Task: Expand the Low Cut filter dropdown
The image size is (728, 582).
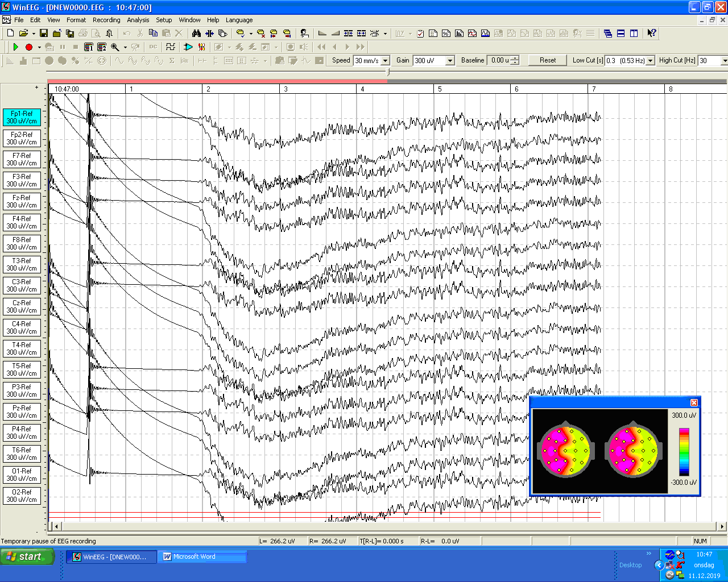Action: click(x=650, y=61)
